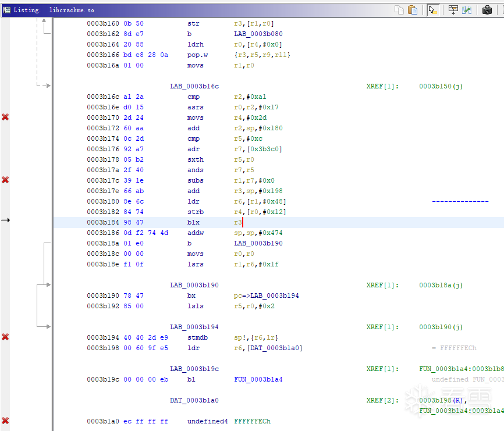The width and height of the screenshot is (504, 431).
Task: Click the adr operand r7,[0x3b3c0]
Action: pos(258,149)
